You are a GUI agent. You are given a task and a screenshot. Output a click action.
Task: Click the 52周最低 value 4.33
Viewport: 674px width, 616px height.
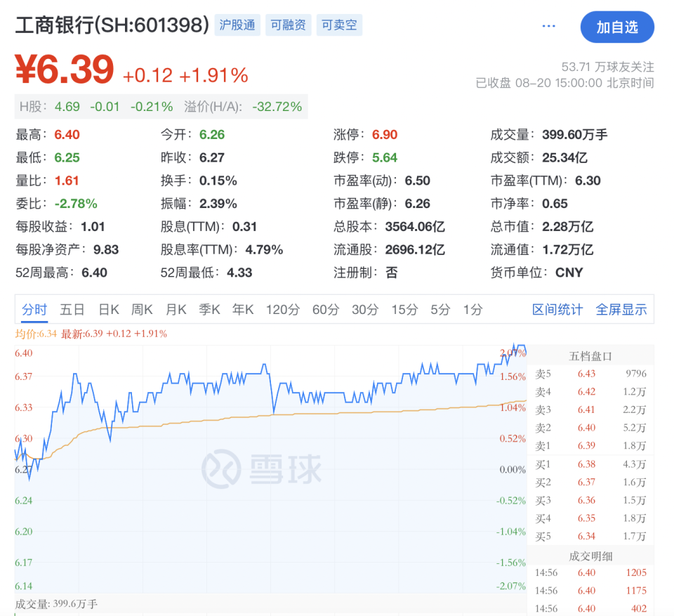(x=239, y=273)
